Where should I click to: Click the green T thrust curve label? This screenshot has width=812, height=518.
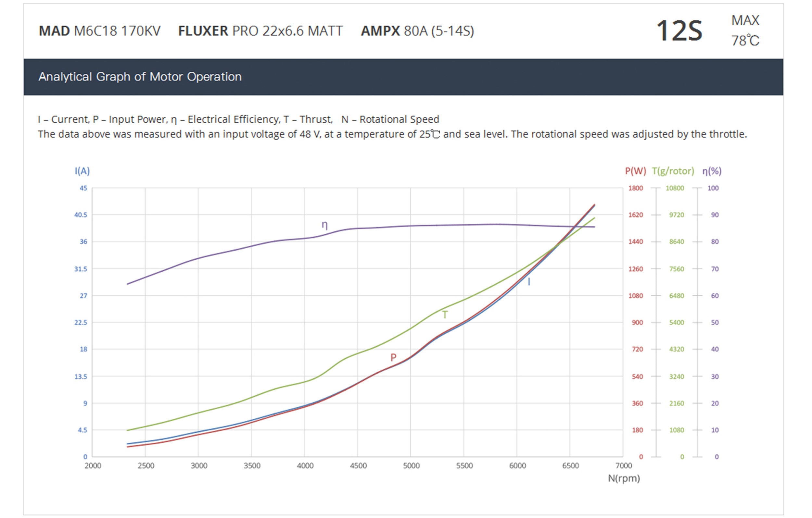point(445,315)
